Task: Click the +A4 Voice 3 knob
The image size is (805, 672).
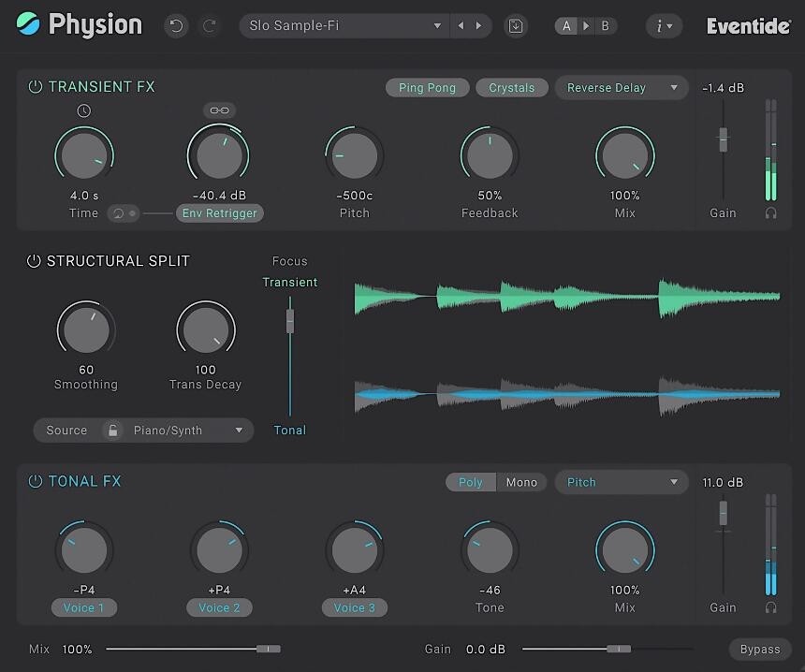Action: coord(354,549)
